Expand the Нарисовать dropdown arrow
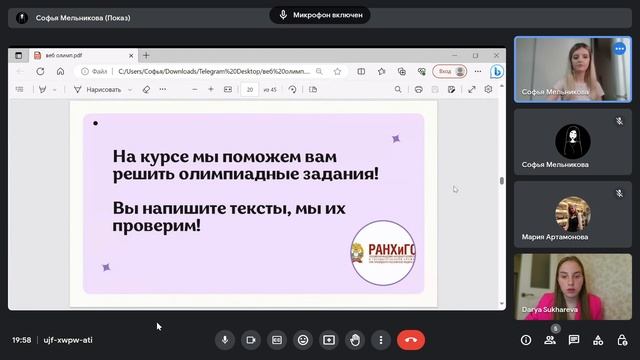Viewport: 640px width, 360px height. coord(130,90)
